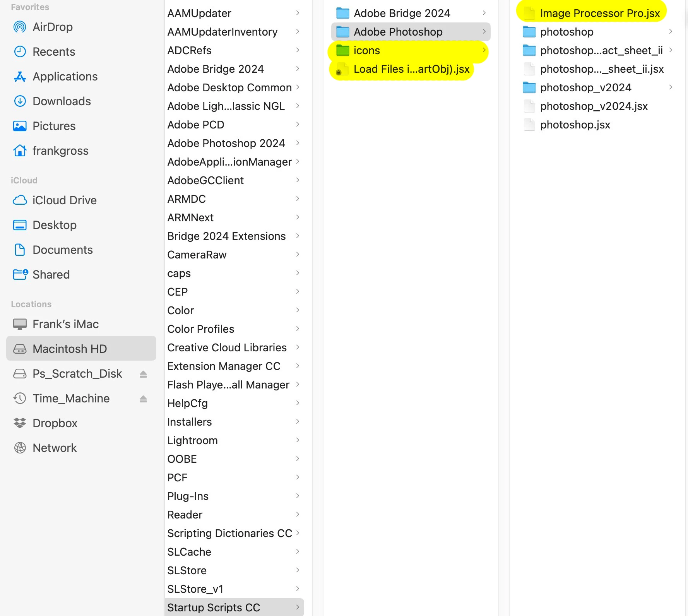Select the Color Profiles folder
This screenshot has height=616, width=688.
click(234, 329)
